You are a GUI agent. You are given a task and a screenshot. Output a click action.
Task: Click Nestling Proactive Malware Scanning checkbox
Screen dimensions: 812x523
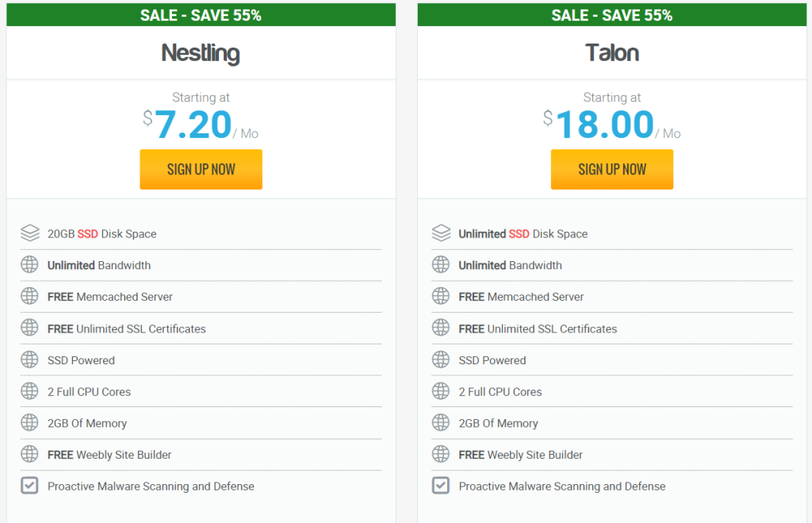click(29, 486)
